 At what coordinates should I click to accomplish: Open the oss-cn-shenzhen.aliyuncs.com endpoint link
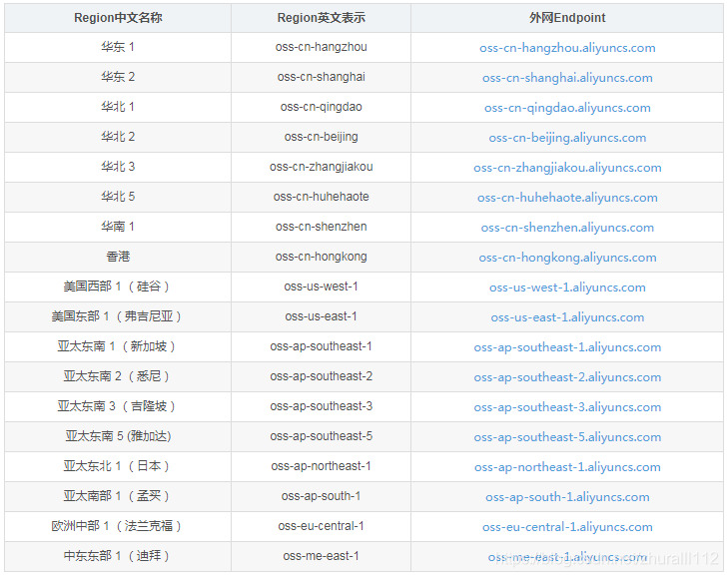567,228
